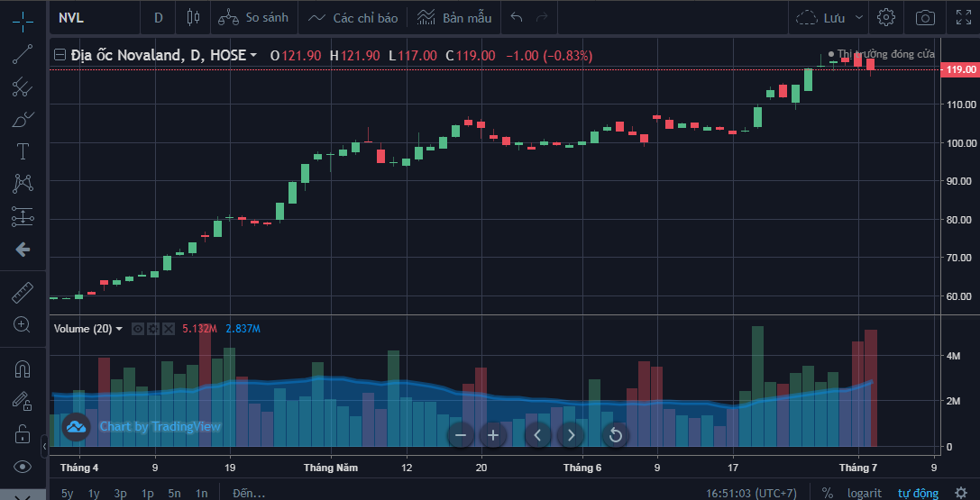Toggle lock all drawing tools
Viewport: 980px width, 500px height.
click(23, 434)
